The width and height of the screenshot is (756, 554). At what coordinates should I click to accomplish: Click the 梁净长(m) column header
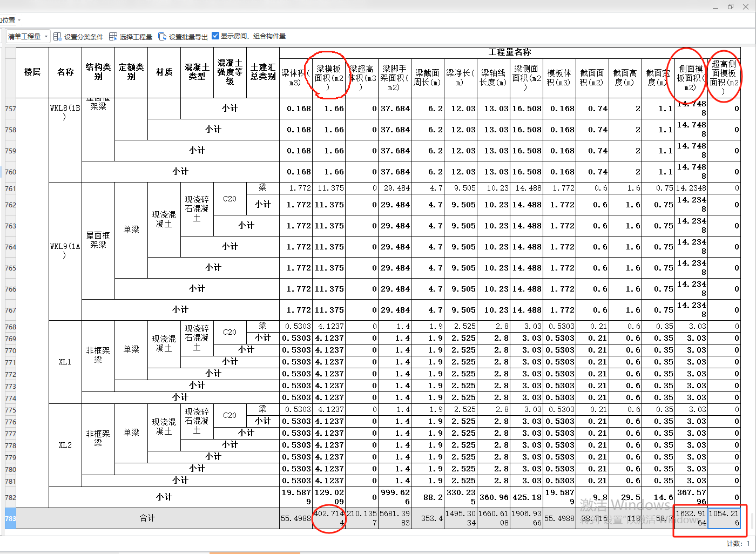461,78
